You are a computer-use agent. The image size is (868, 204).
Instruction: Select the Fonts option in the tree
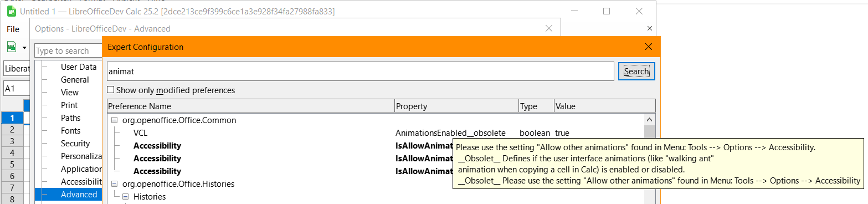tap(71, 131)
